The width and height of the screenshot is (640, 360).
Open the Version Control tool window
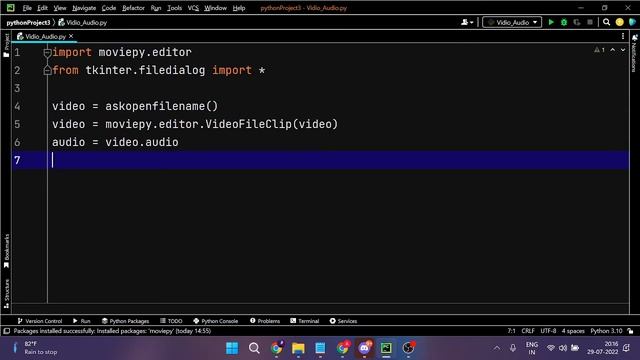pyautogui.click(x=40, y=321)
